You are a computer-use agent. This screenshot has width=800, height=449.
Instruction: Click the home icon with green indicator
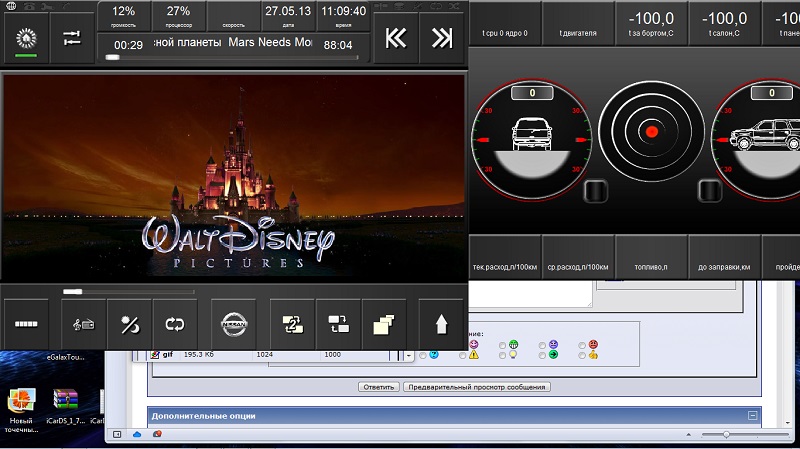coord(25,38)
